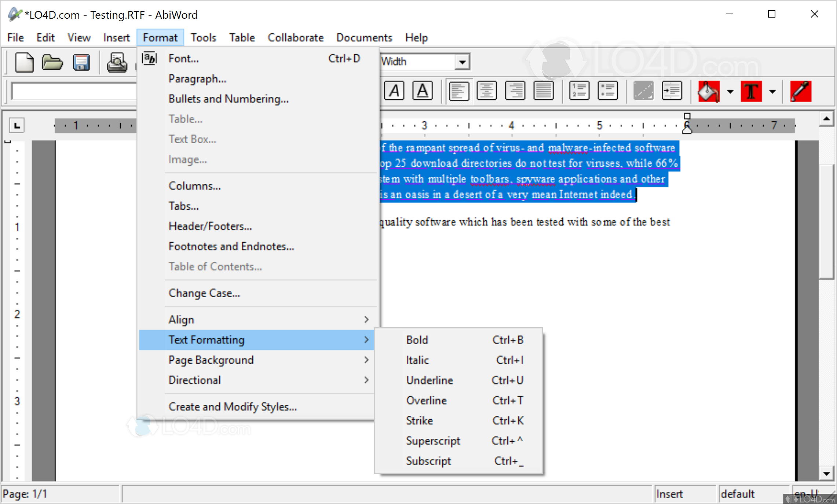Open highlight color dropdown arrow
The width and height of the screenshot is (837, 504).
click(x=730, y=92)
